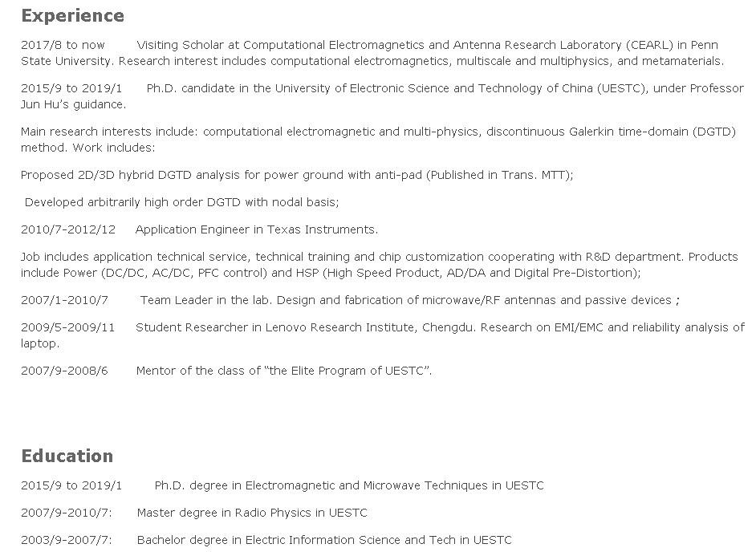
Task: Click the Education section heading
Action: coord(67,457)
